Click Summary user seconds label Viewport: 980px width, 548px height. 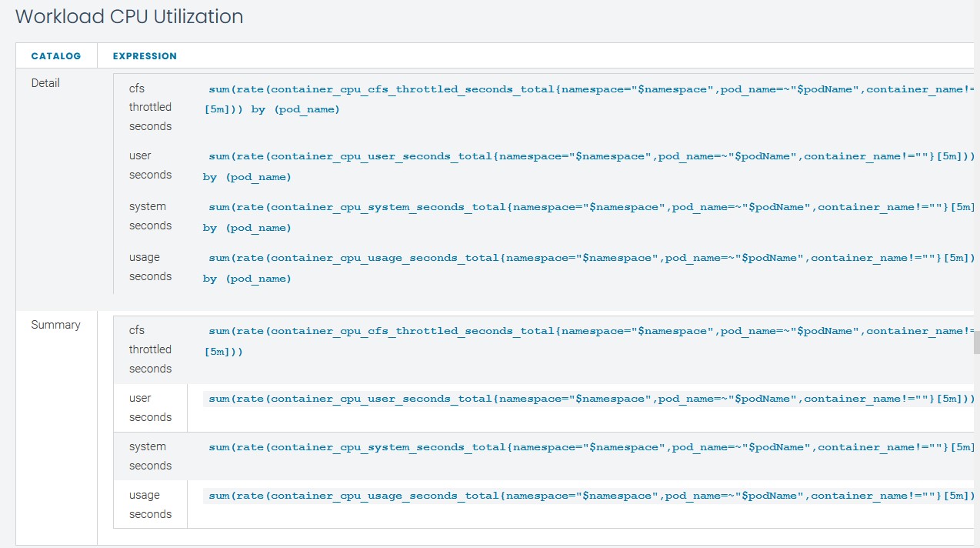150,407
